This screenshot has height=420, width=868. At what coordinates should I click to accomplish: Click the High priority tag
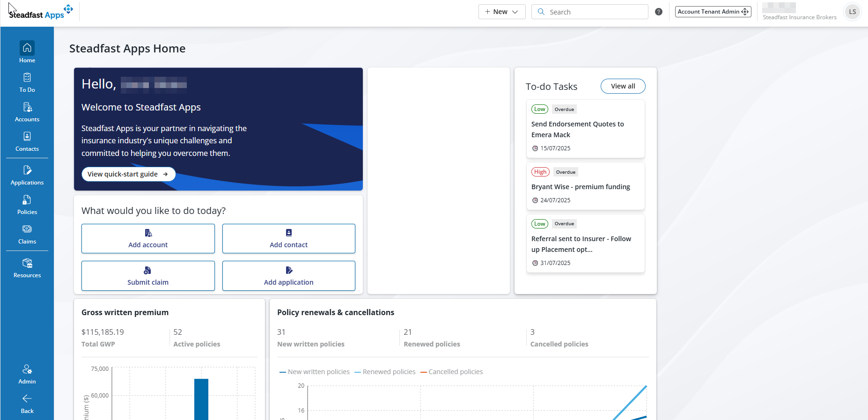pos(540,172)
